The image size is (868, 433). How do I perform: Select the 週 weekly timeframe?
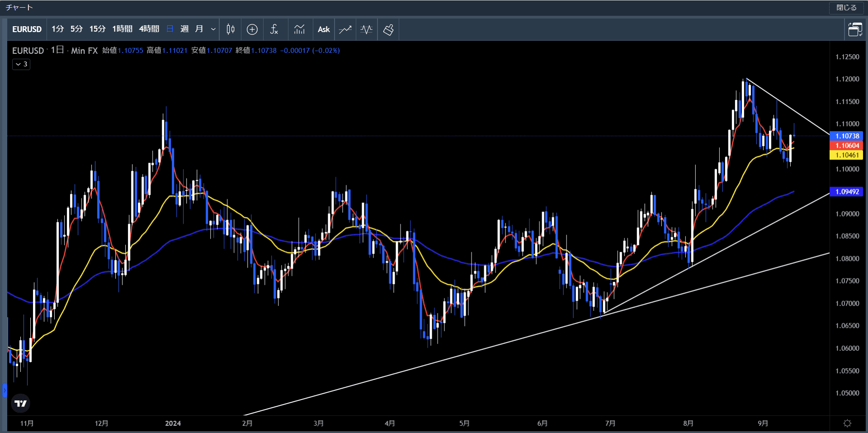pyautogui.click(x=184, y=29)
